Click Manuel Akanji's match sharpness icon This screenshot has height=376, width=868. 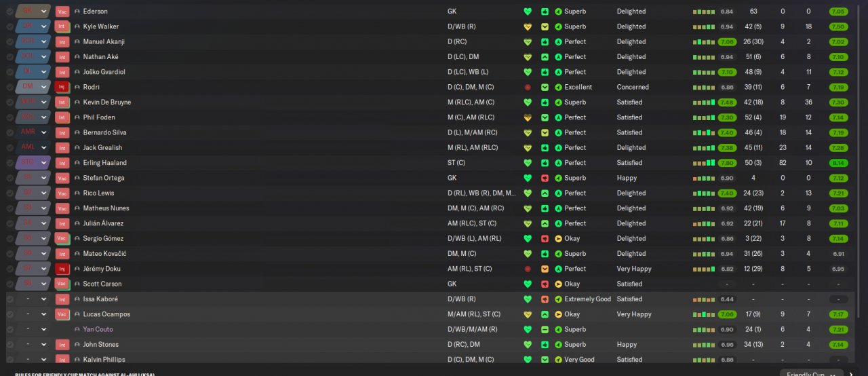[545, 41]
